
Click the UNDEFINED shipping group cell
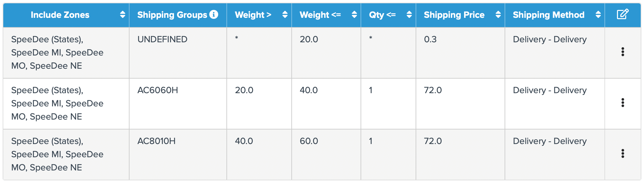pyautogui.click(x=162, y=39)
